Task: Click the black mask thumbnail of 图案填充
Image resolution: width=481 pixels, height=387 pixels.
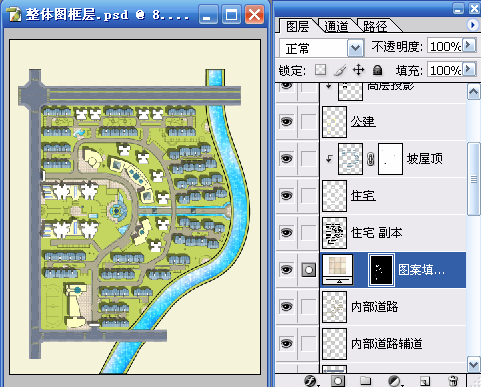Action: [381, 270]
